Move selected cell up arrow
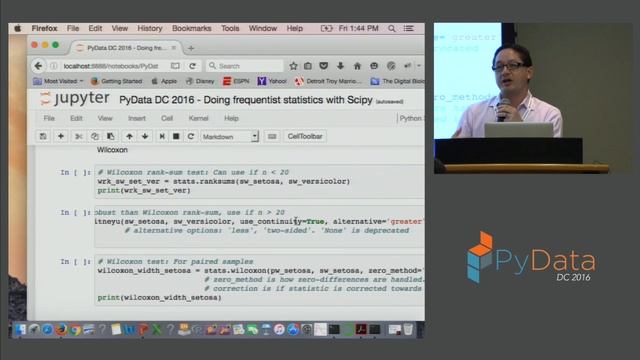The image size is (640, 360). click(x=129, y=136)
